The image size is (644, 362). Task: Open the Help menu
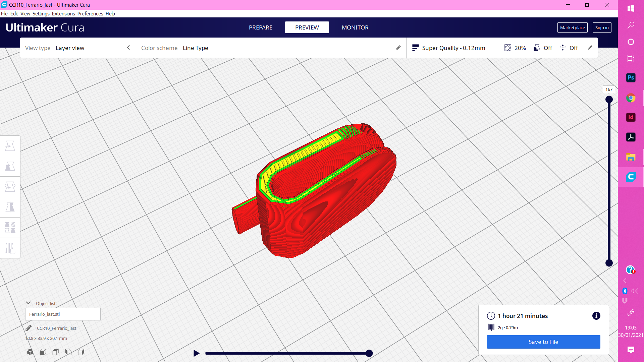pyautogui.click(x=110, y=14)
